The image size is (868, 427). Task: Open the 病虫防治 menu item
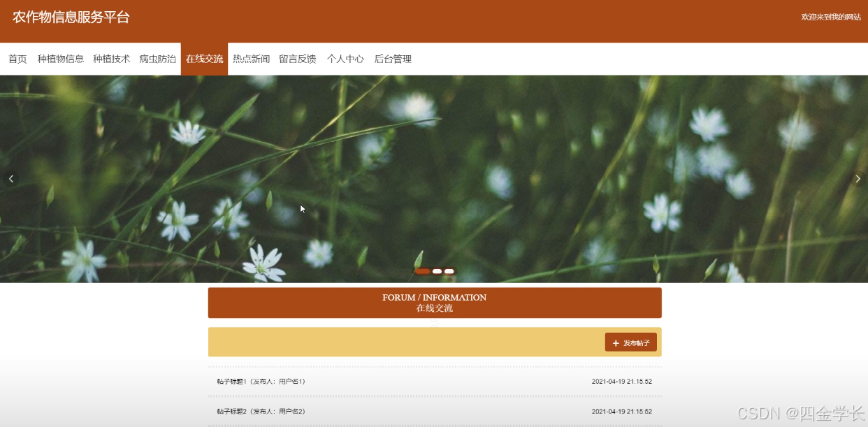158,59
